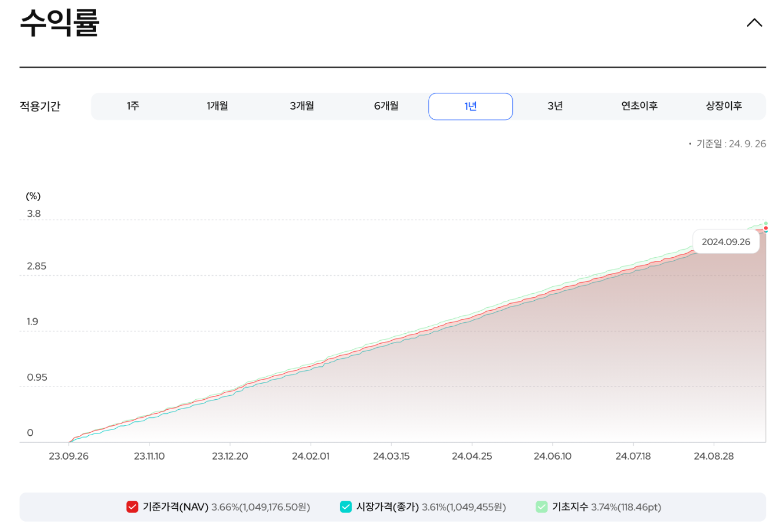Choose the 연초이후 period tab
Viewport: 781px width, 532px height.
point(639,106)
